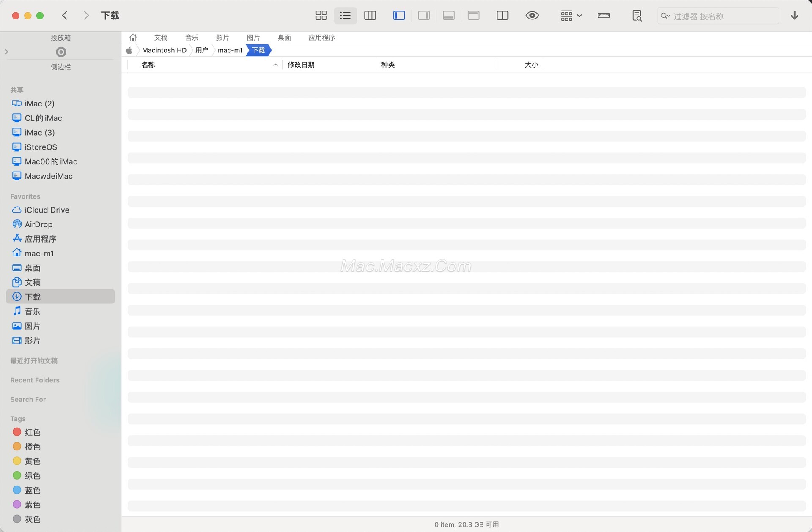Open the search filter options dropdown
Image resolution: width=812 pixels, height=532 pixels.
tap(665, 16)
